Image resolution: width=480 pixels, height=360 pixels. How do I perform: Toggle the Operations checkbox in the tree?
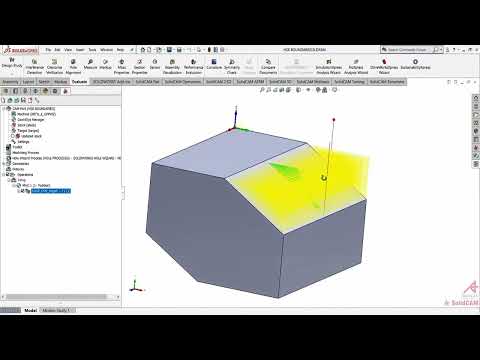(8, 174)
